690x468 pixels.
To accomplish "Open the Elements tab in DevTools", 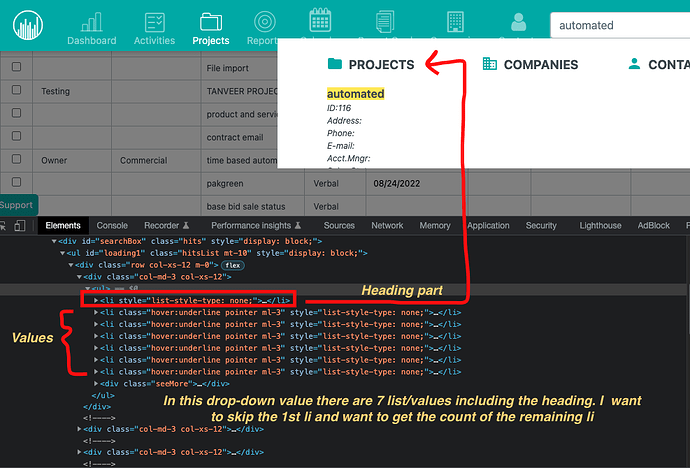I will coord(63,226).
